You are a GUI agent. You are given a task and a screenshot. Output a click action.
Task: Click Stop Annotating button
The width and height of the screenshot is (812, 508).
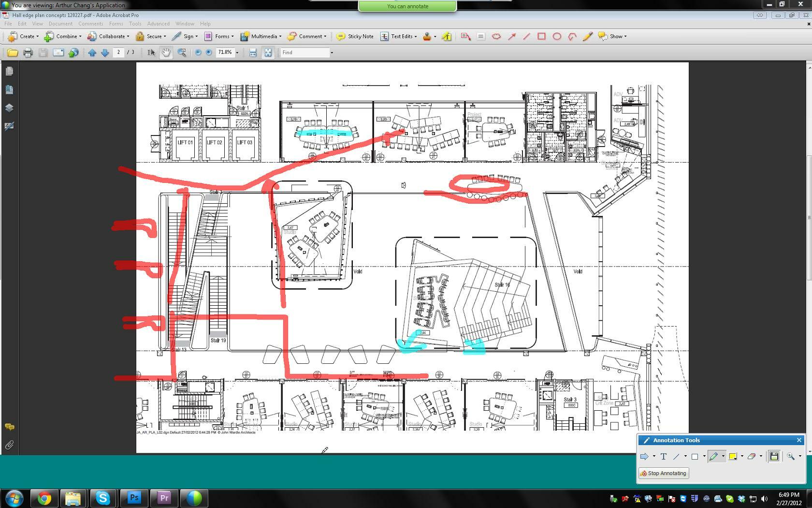pyautogui.click(x=664, y=473)
